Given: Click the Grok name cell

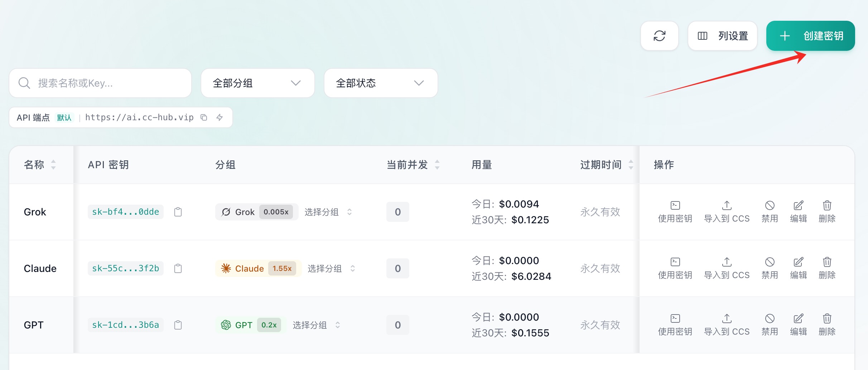Looking at the screenshot, I should (x=35, y=212).
